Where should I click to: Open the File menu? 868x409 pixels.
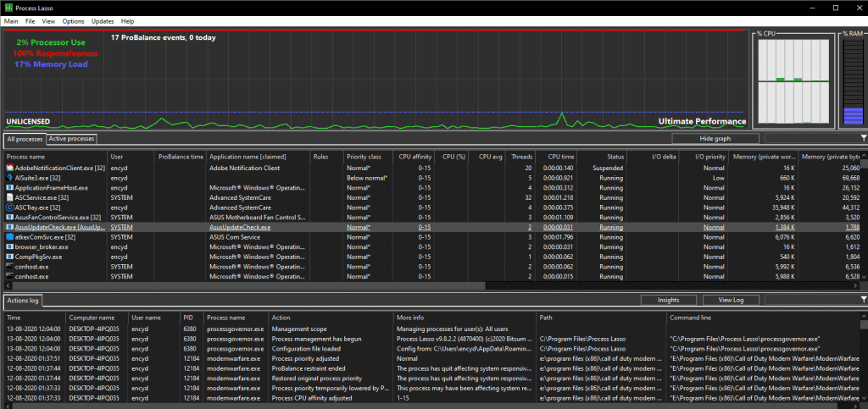tap(30, 21)
